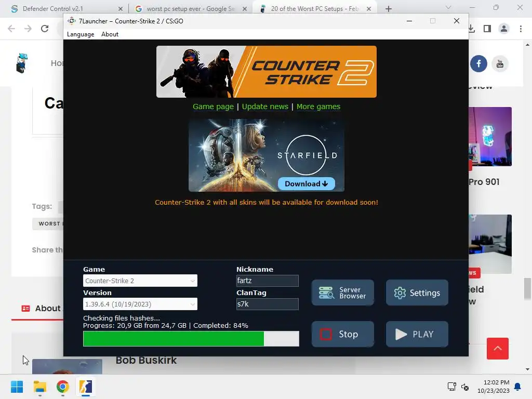Close the Defender Control v2.1 tab
Viewport: 532px width, 399px height.
pyautogui.click(x=121, y=9)
